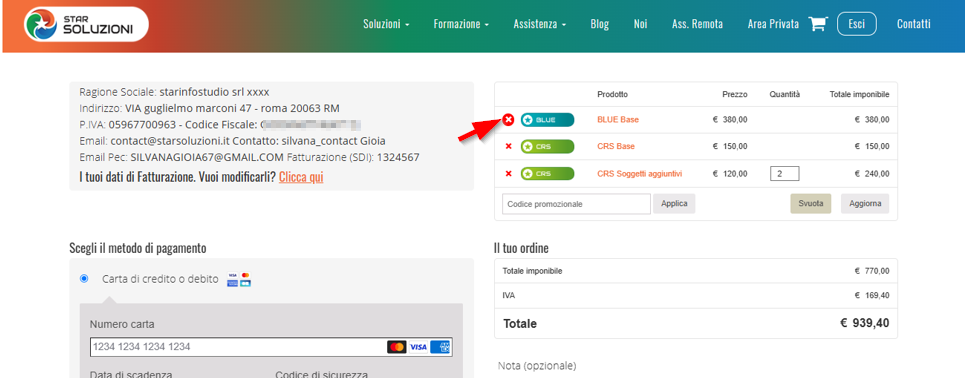Click the VISA icon in the card field
This screenshot has height=378, width=965.
pos(418,347)
